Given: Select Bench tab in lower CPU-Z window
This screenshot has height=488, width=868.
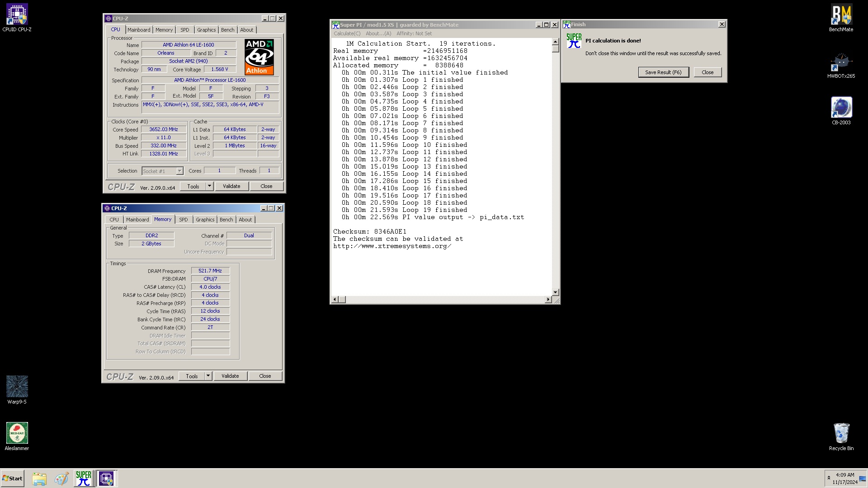Looking at the screenshot, I should pyautogui.click(x=226, y=220).
